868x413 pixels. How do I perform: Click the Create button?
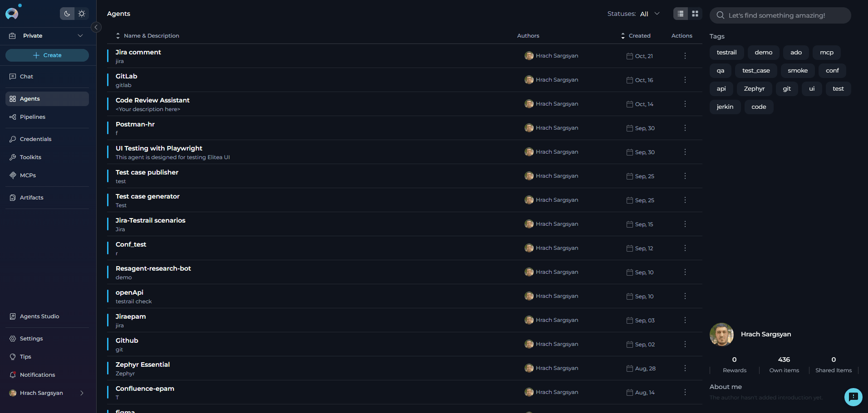(47, 55)
